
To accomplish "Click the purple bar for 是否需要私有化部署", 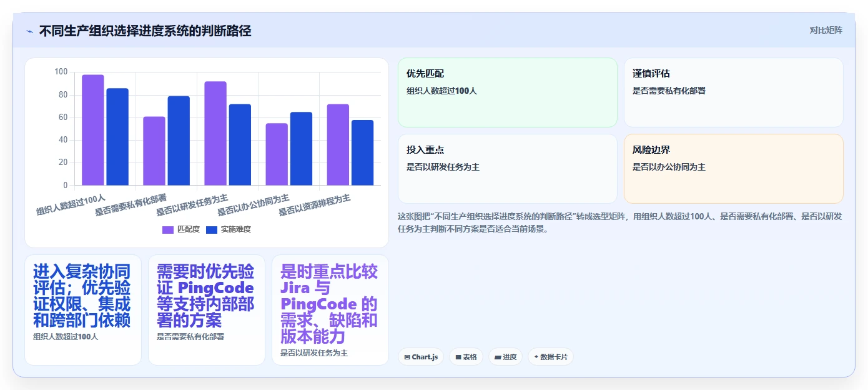I will point(154,151).
